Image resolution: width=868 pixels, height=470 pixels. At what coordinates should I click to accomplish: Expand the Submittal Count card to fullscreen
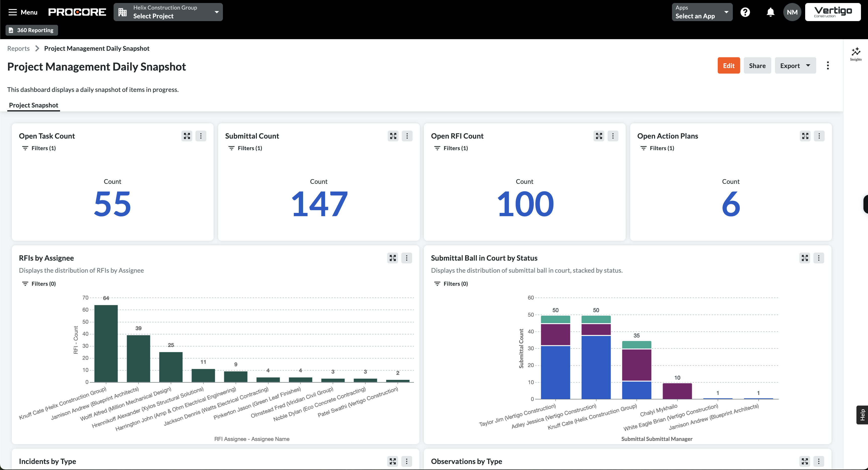tap(393, 136)
